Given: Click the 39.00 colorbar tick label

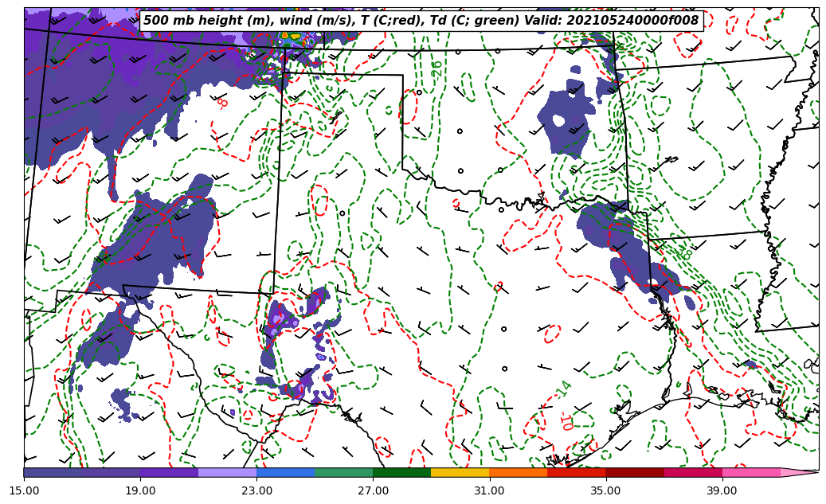Looking at the screenshot, I should coord(722,490).
